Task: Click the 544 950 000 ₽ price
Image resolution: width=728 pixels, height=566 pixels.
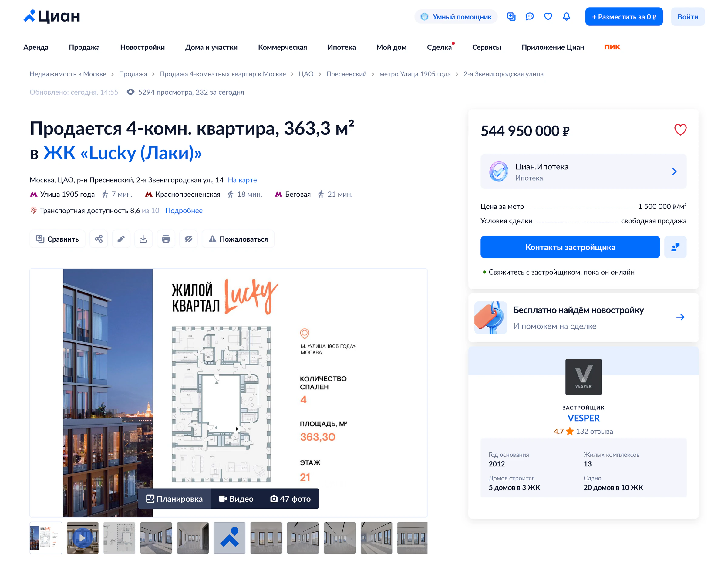Action: 525,131
